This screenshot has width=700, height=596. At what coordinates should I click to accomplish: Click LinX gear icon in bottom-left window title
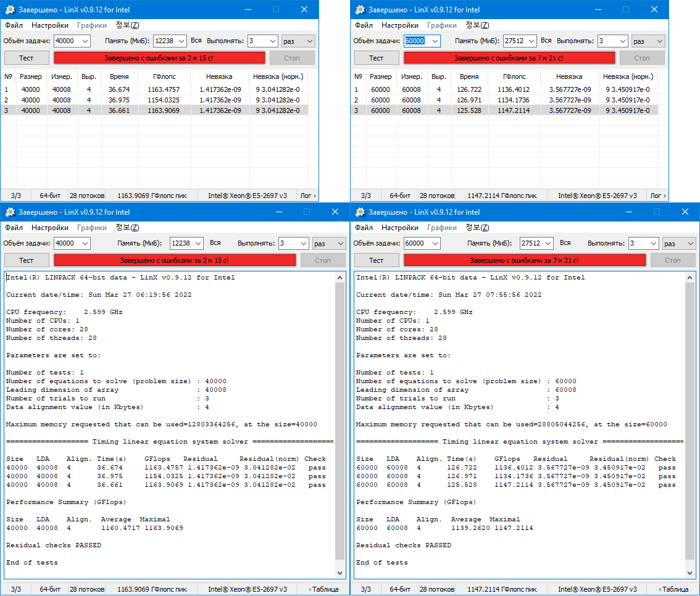pos(10,212)
